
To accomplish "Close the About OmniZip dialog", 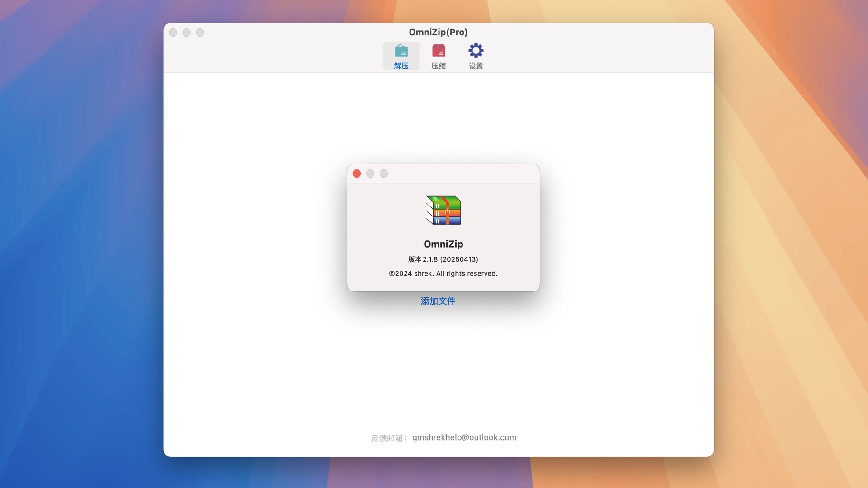I will tap(357, 173).
